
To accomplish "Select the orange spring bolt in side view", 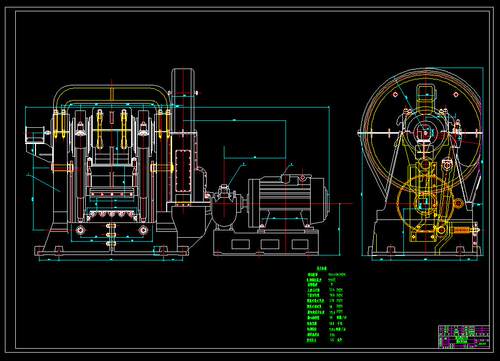I will (463, 230).
